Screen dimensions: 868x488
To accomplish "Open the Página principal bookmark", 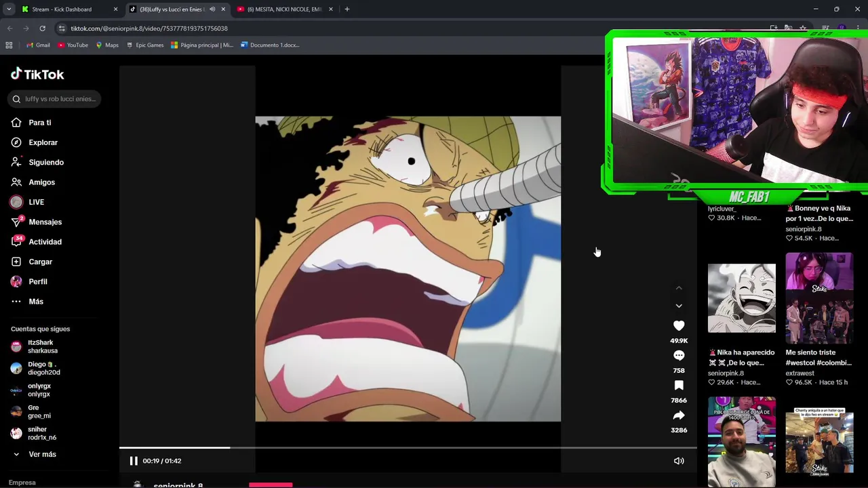I will click(202, 45).
